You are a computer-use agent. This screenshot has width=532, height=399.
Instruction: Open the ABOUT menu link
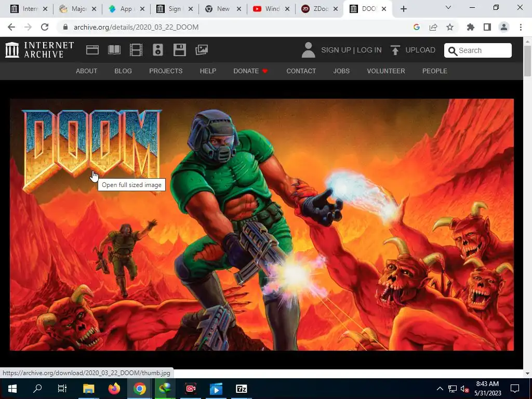coord(87,71)
